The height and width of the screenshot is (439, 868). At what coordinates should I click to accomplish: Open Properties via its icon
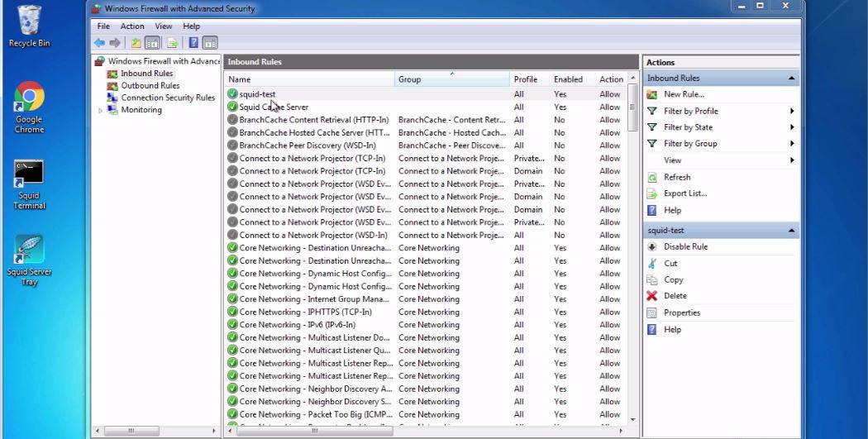(652, 313)
